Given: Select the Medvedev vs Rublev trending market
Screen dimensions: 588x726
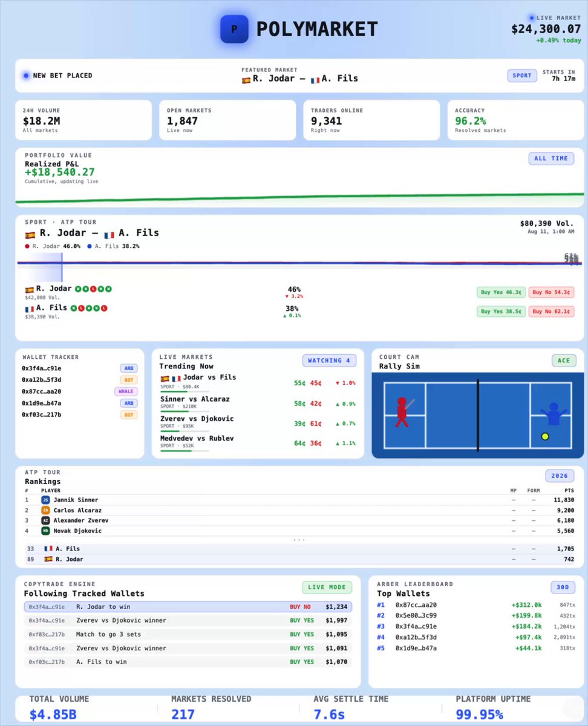Looking at the screenshot, I should click(258, 442).
